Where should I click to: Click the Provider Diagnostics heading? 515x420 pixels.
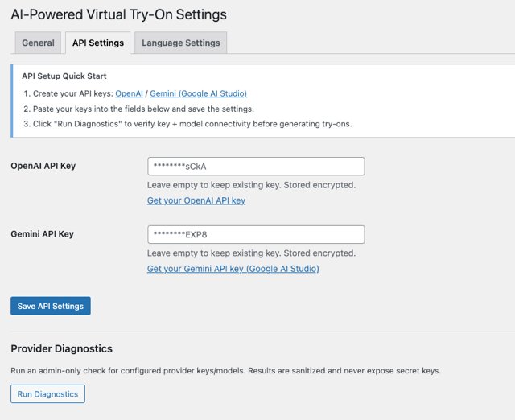click(61, 348)
